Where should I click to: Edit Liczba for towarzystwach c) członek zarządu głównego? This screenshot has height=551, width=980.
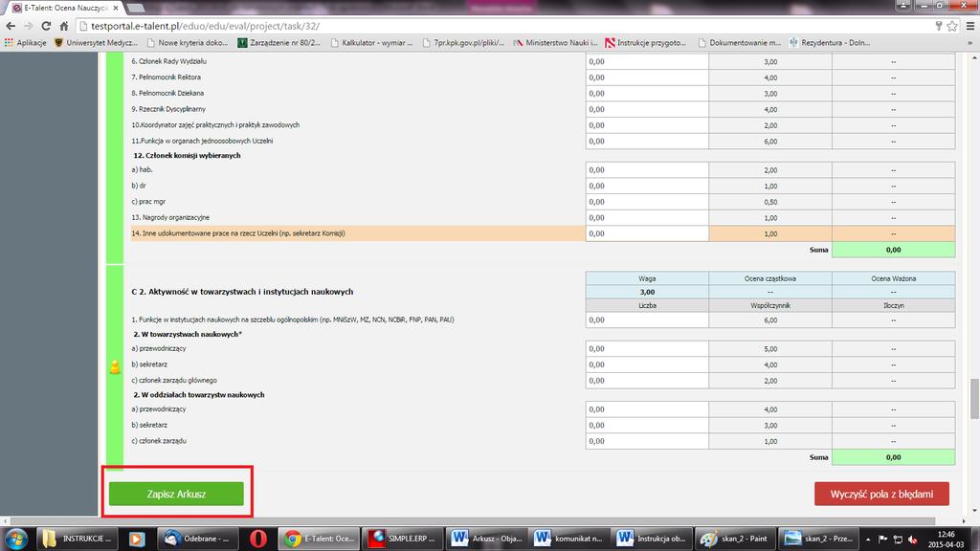(x=647, y=381)
